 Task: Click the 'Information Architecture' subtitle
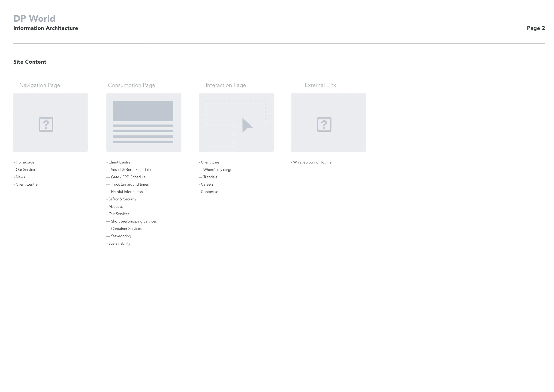point(46,28)
